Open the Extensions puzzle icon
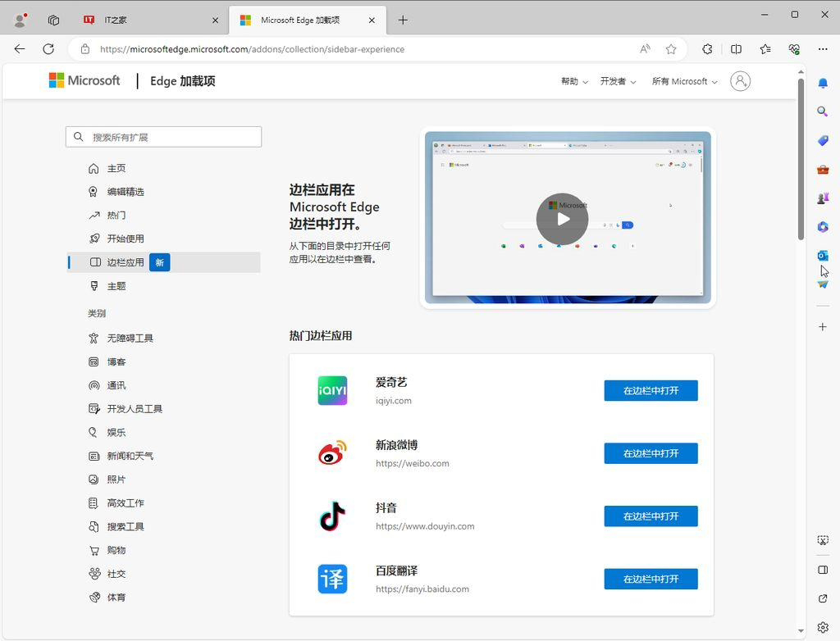840x641 pixels. (707, 49)
